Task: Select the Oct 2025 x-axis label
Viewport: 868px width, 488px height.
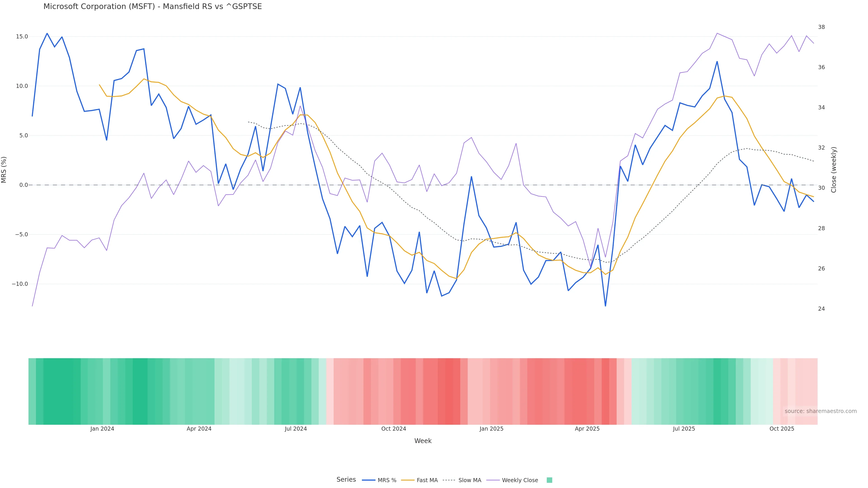Action: tap(782, 429)
